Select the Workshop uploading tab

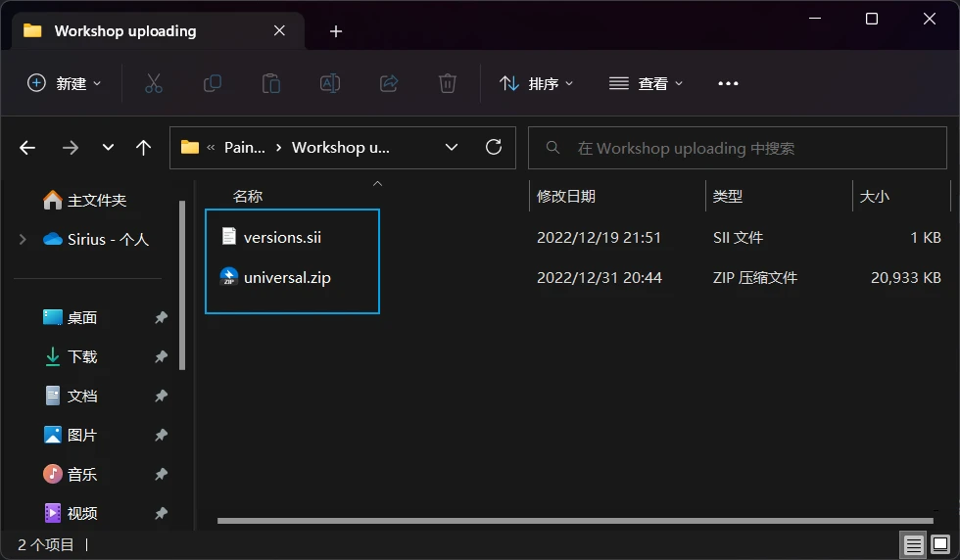click(x=158, y=30)
